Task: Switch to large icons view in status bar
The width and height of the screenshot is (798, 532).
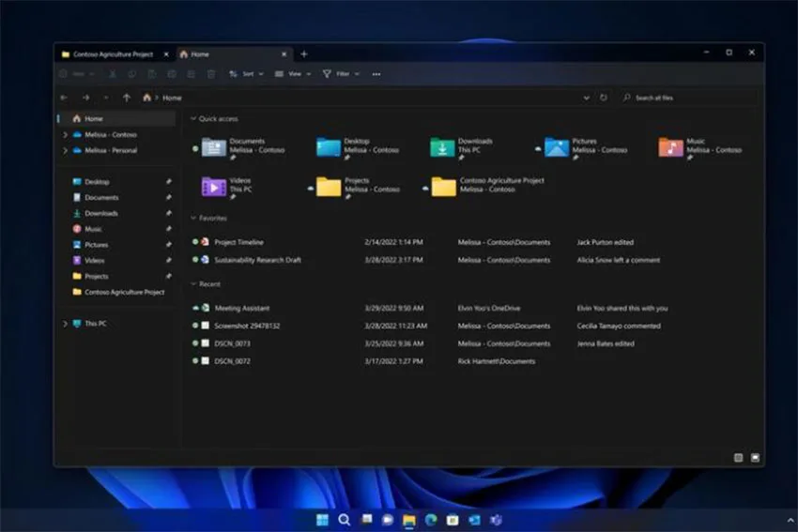Action: pos(755,458)
